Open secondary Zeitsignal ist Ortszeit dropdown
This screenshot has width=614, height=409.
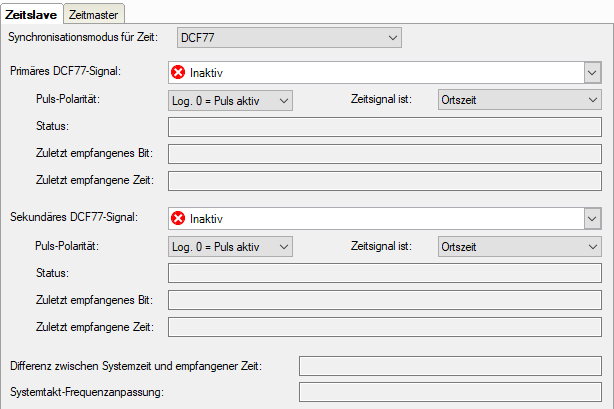[x=519, y=246]
